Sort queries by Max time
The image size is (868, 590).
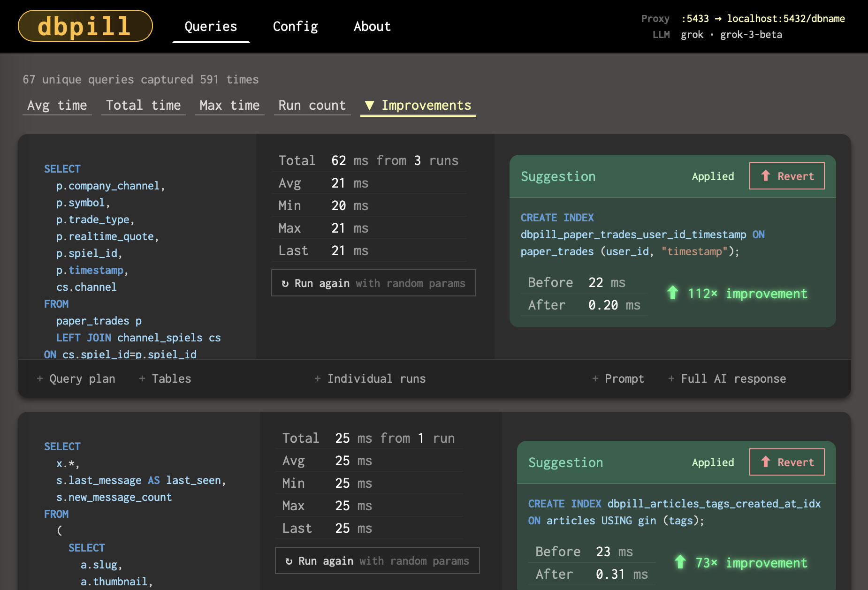point(229,106)
